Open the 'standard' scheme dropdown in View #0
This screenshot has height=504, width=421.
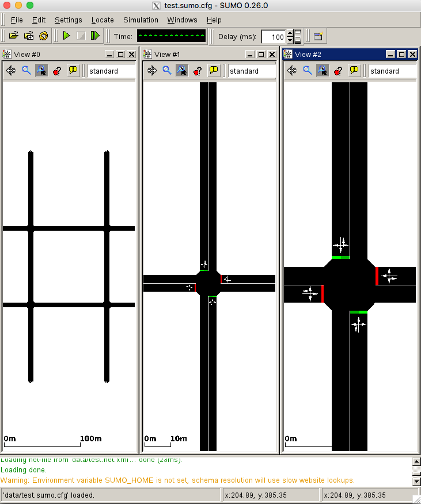[111, 71]
